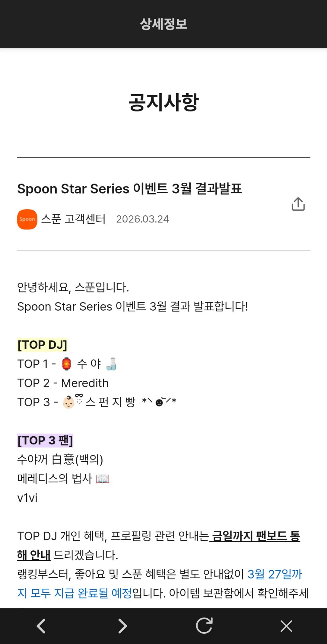Tap TOP 2 DJ name Meredith
The width and height of the screenshot is (327, 644).
[85, 383]
